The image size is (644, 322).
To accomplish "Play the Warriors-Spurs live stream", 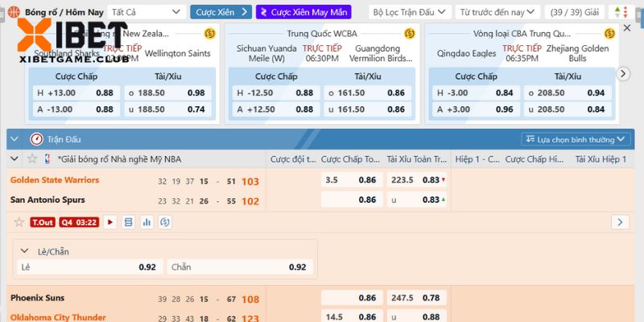I will click(x=109, y=222).
